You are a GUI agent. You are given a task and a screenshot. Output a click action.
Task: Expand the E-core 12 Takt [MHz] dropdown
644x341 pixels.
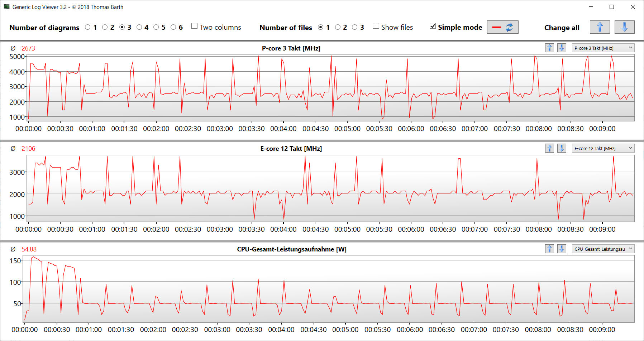[x=603, y=148]
